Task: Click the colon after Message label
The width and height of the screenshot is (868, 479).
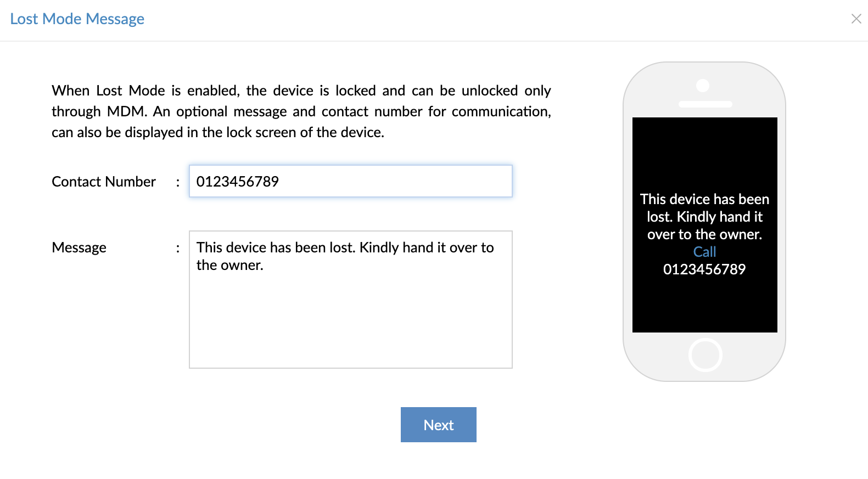Action: coord(178,248)
